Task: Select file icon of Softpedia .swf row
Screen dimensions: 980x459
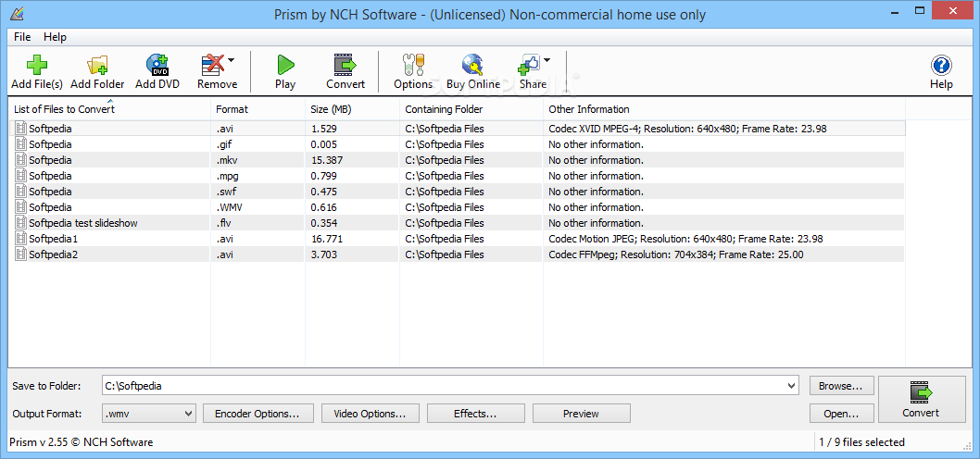Action: click(x=21, y=191)
